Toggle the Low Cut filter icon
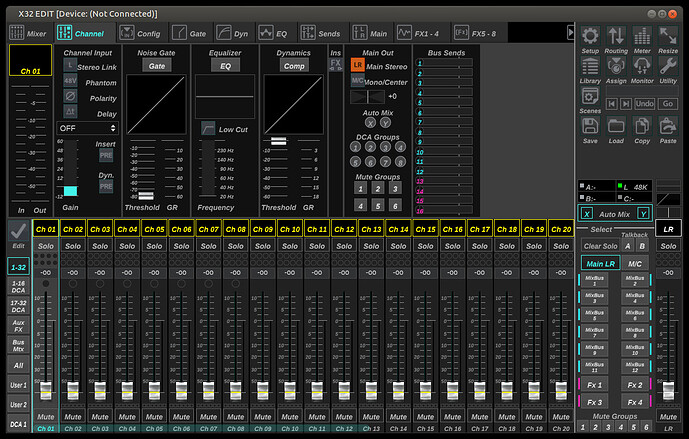 [x=208, y=128]
